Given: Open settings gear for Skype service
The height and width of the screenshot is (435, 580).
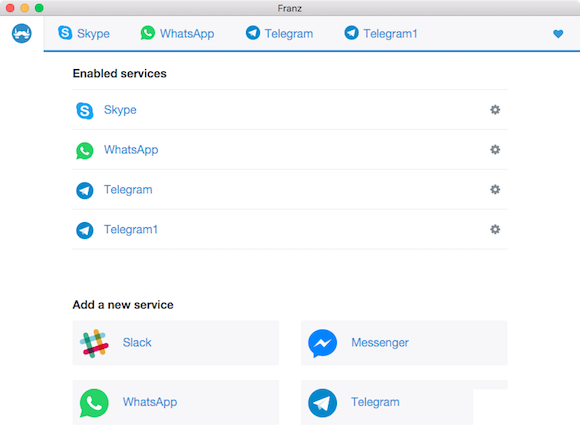Looking at the screenshot, I should point(495,109).
